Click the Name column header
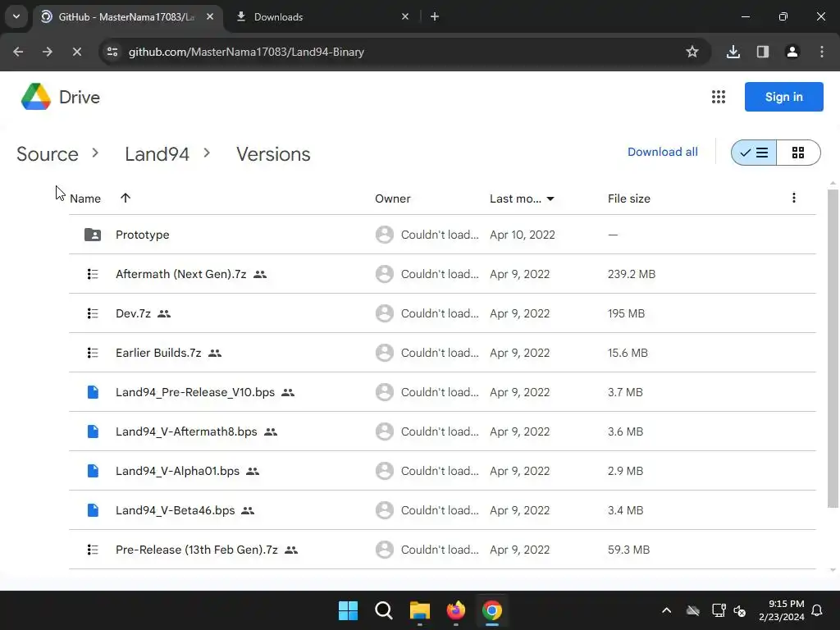 click(x=85, y=199)
